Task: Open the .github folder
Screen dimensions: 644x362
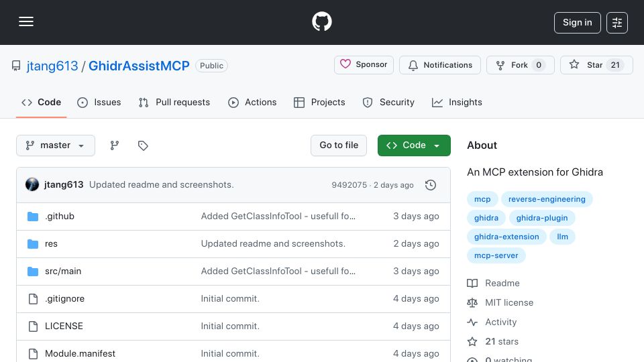Action: click(x=60, y=217)
